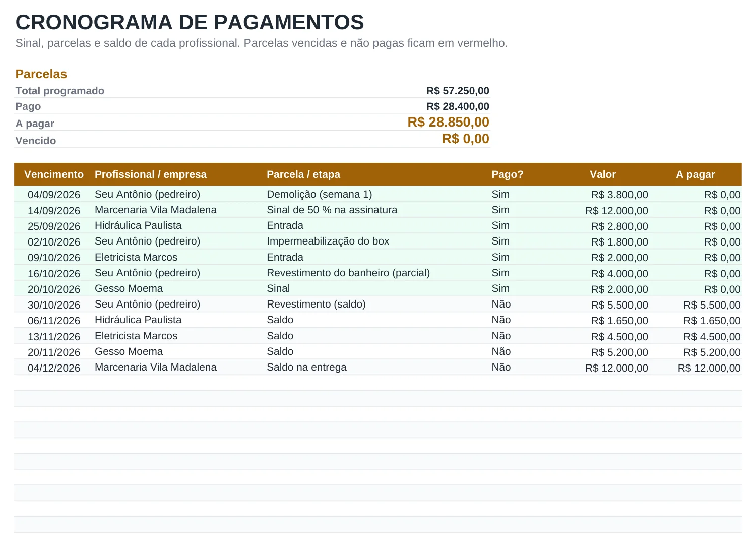This screenshot has width=756, height=547.
Task: Click the Pago? column header
Action: pos(508,174)
